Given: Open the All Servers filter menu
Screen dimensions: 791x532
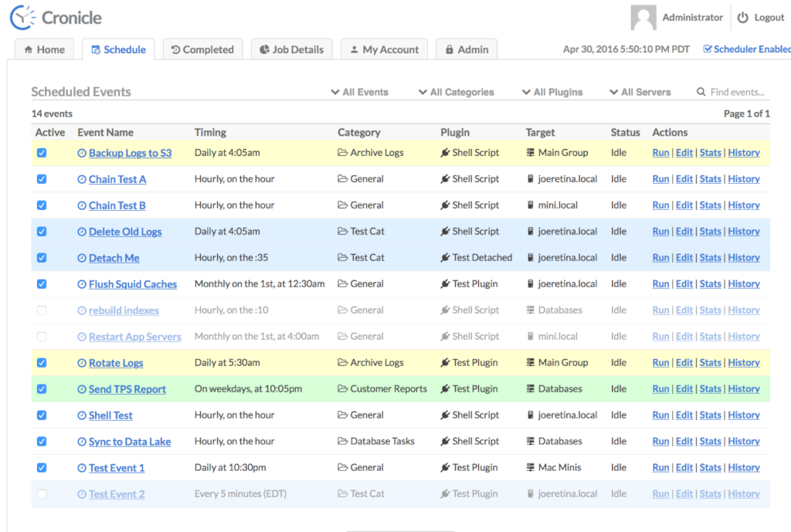Looking at the screenshot, I should [640, 92].
